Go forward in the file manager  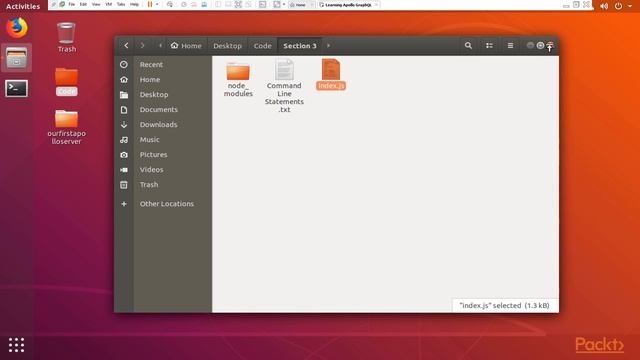pyautogui.click(x=142, y=46)
